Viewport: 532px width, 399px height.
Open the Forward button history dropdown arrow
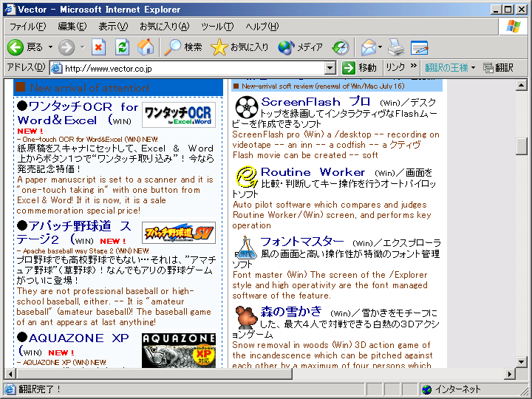point(82,47)
